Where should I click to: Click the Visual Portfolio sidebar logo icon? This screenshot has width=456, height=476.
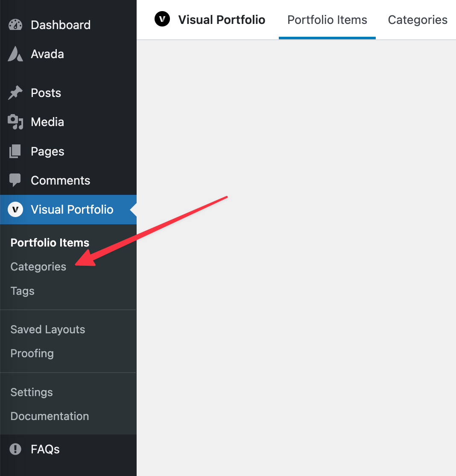pyautogui.click(x=15, y=209)
